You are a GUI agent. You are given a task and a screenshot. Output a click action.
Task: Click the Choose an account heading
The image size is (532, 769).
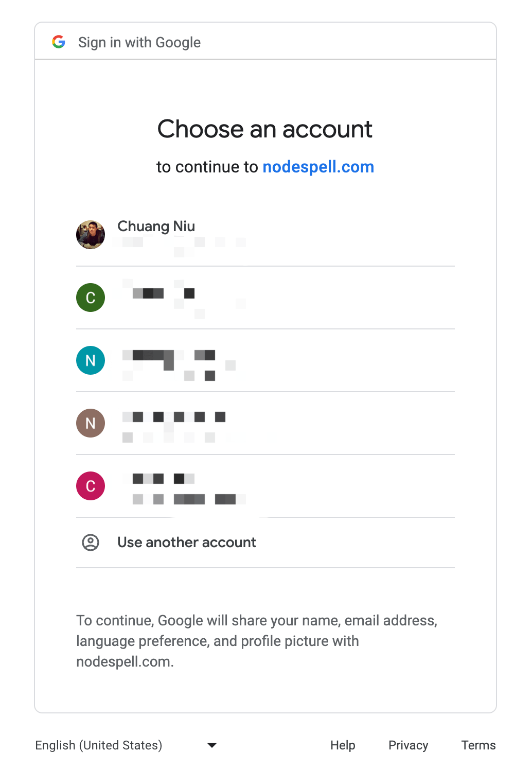pyautogui.click(x=265, y=129)
